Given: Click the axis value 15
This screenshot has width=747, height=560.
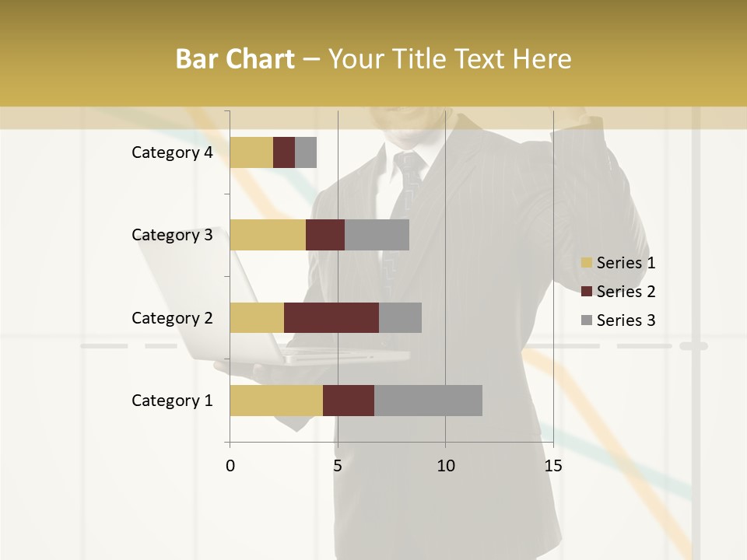Looking at the screenshot, I should [553, 466].
